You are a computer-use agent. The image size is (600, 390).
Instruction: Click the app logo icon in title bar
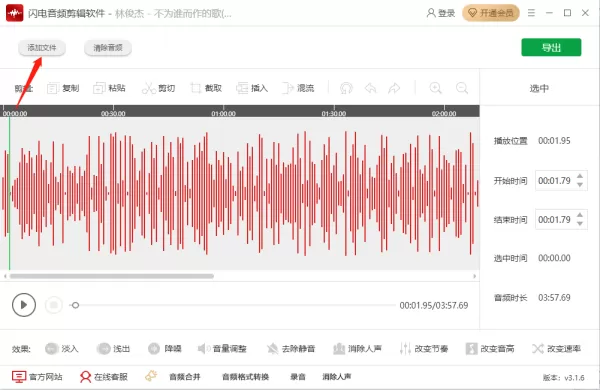(x=15, y=13)
